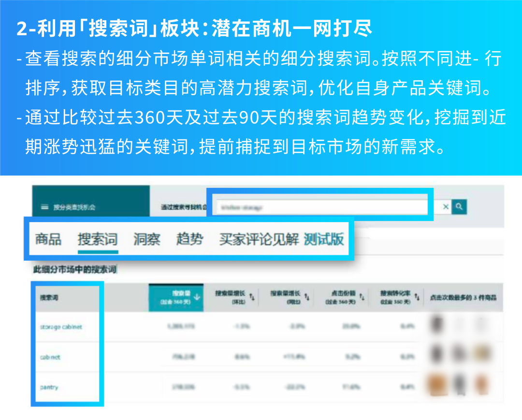This screenshot has height=420, width=522.
Task: Click the first product thumbnail for storage cabinet
Action: (x=436, y=324)
